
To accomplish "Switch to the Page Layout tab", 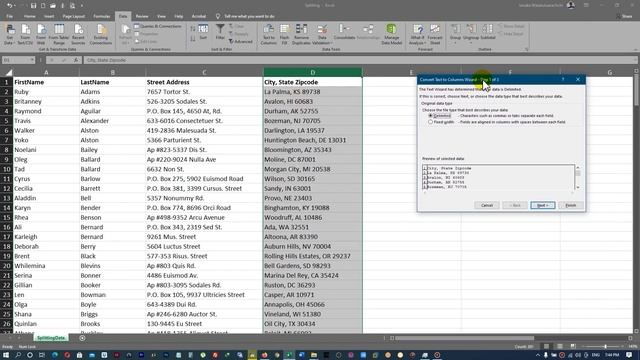I will pyautogui.click(x=74, y=16).
